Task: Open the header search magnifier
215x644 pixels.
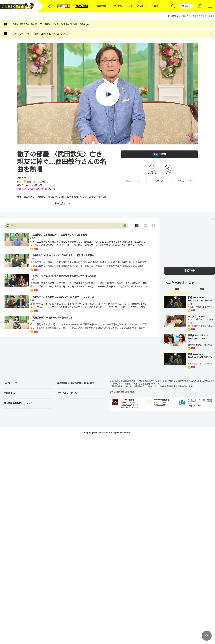Action: tap(173, 6)
